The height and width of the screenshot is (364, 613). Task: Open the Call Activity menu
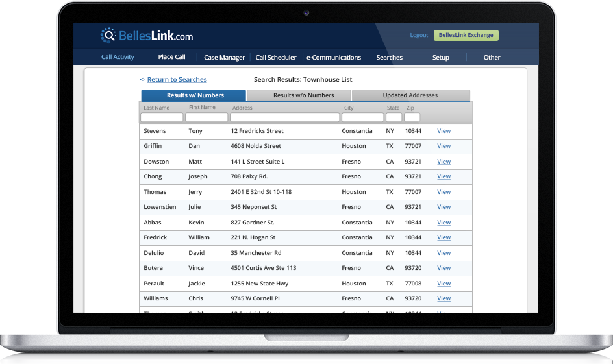pos(118,57)
